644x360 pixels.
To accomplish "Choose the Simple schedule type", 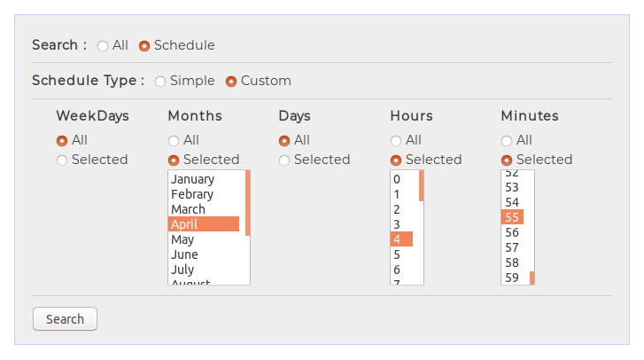I will click(x=160, y=82).
